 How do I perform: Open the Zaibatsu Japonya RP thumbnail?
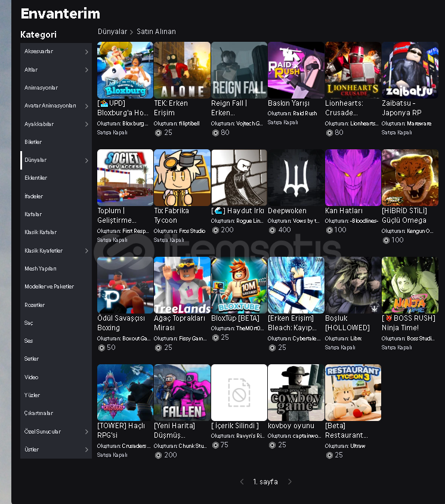[410, 70]
